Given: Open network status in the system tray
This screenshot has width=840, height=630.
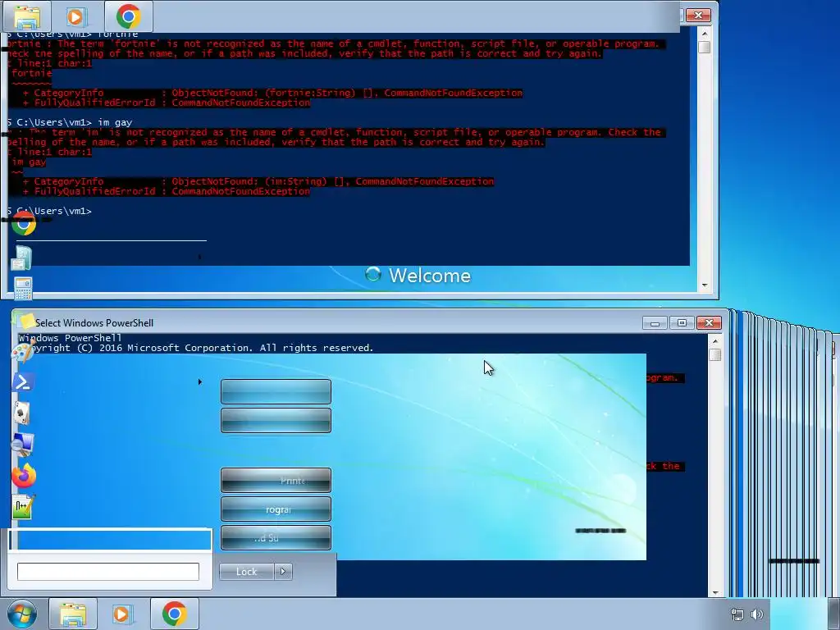Looking at the screenshot, I should tap(737, 614).
